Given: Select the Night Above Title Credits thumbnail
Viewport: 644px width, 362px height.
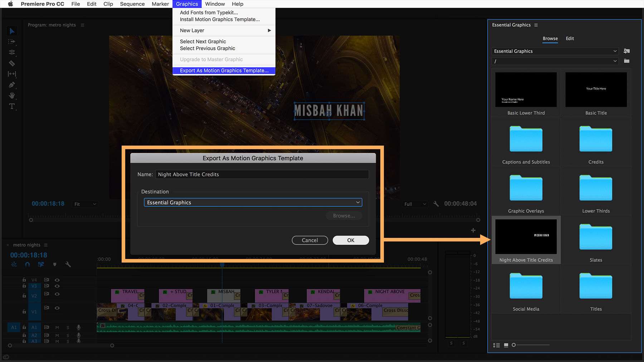Looking at the screenshot, I should 526,236.
